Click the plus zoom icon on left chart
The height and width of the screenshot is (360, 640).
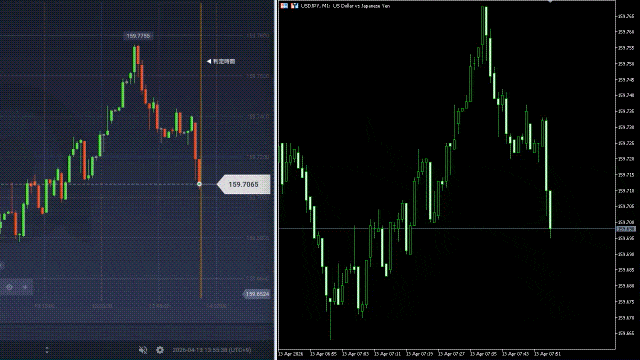click(x=25, y=287)
